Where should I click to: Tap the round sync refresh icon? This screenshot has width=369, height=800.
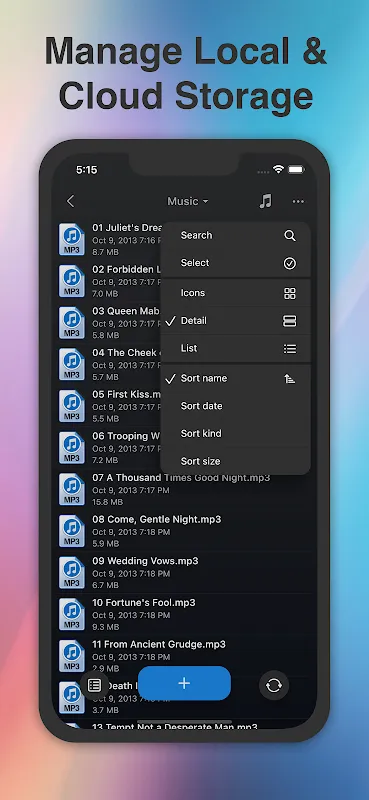[274, 685]
